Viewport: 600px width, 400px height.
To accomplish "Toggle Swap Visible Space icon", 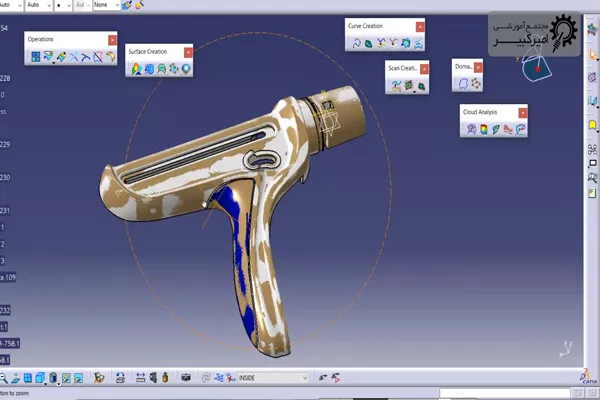I will 78,378.
